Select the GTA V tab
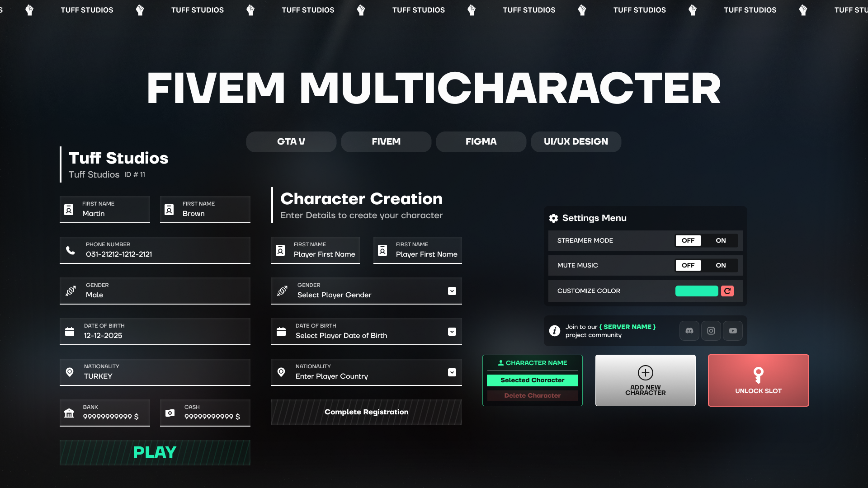Viewport: 868px width, 488px height. click(291, 142)
